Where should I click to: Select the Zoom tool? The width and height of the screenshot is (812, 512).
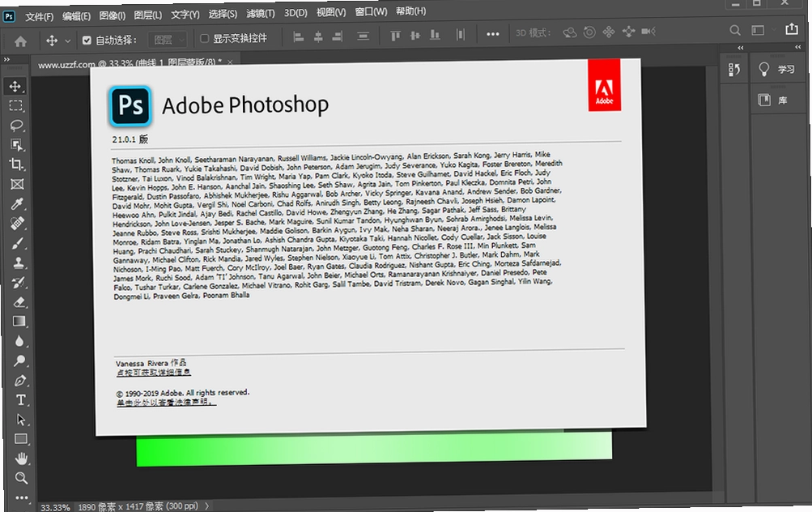(21, 478)
